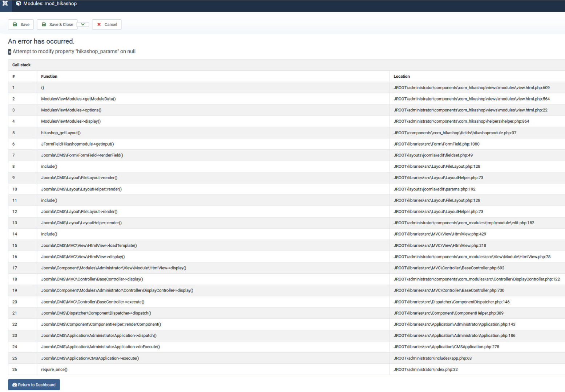Select the 'Attempt to modify property' error message
The image size is (565, 392).
click(x=74, y=52)
